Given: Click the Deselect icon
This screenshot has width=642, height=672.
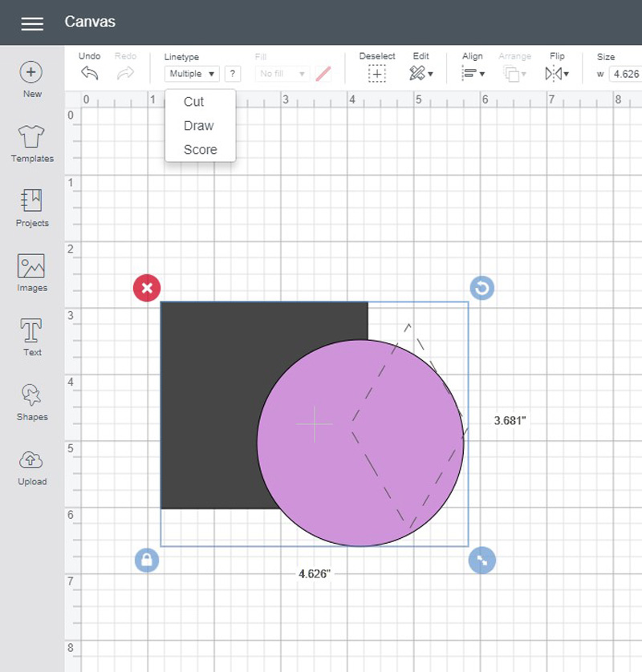Looking at the screenshot, I should point(377,74).
